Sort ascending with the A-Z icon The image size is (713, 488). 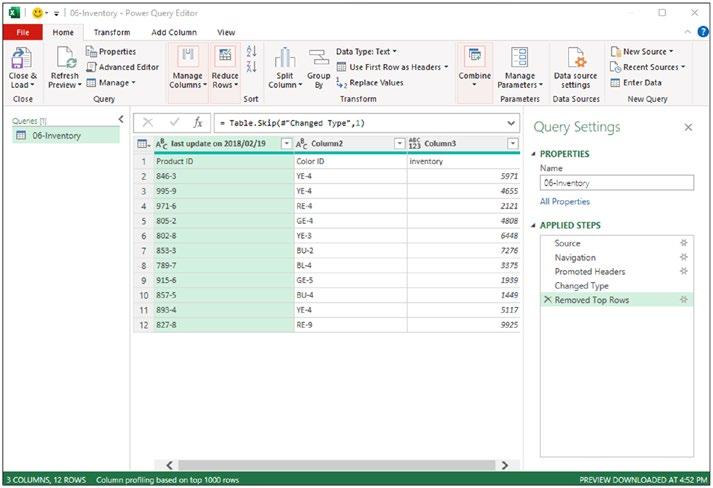251,51
